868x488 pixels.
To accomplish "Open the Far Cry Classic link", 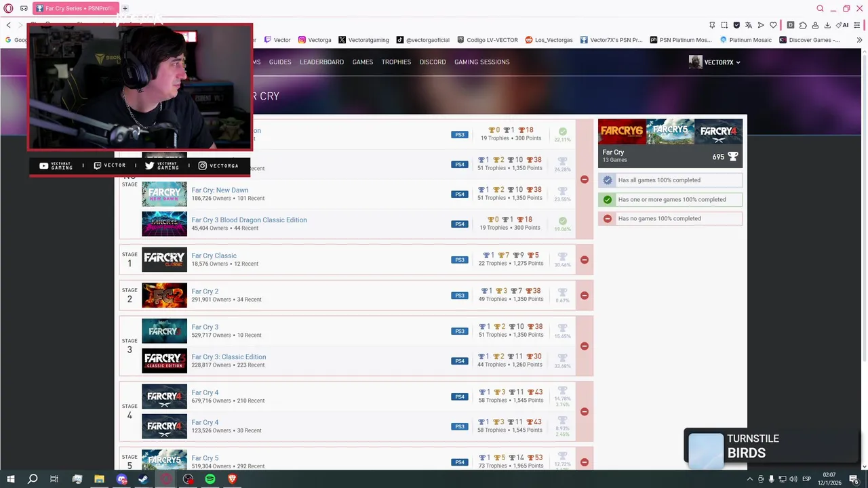I will point(214,256).
